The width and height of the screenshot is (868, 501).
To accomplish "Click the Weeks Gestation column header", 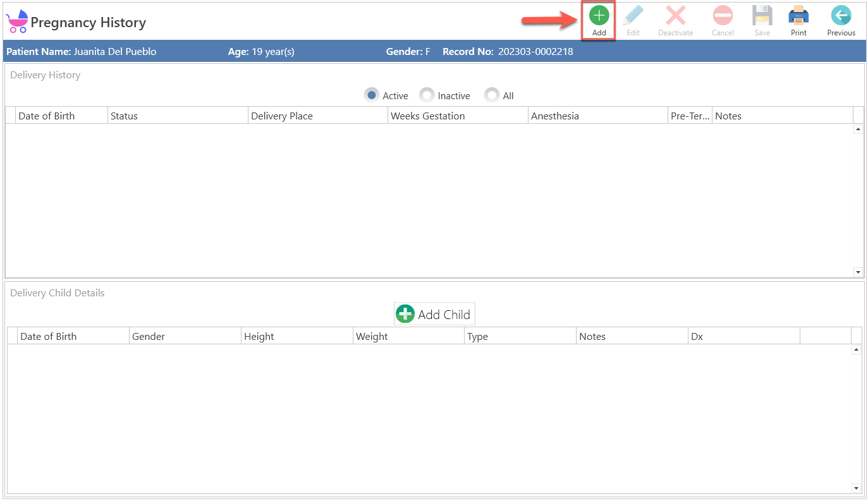I will click(x=458, y=116).
